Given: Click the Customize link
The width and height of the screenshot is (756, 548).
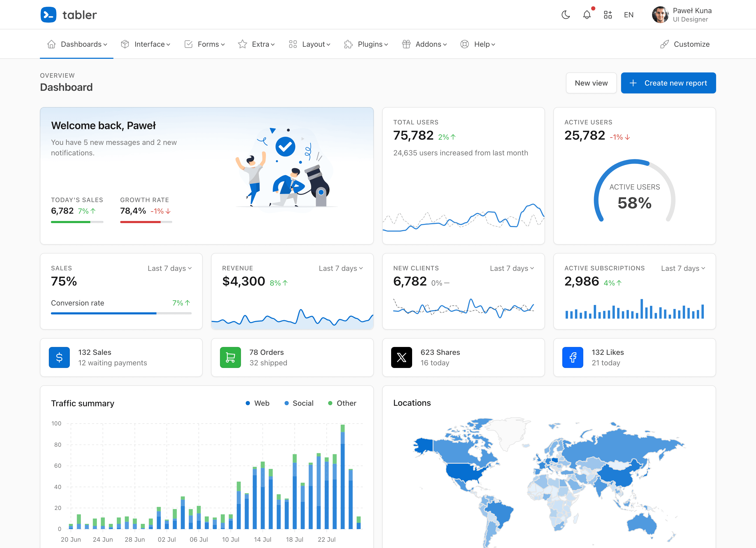Looking at the screenshot, I should pyautogui.click(x=685, y=44).
